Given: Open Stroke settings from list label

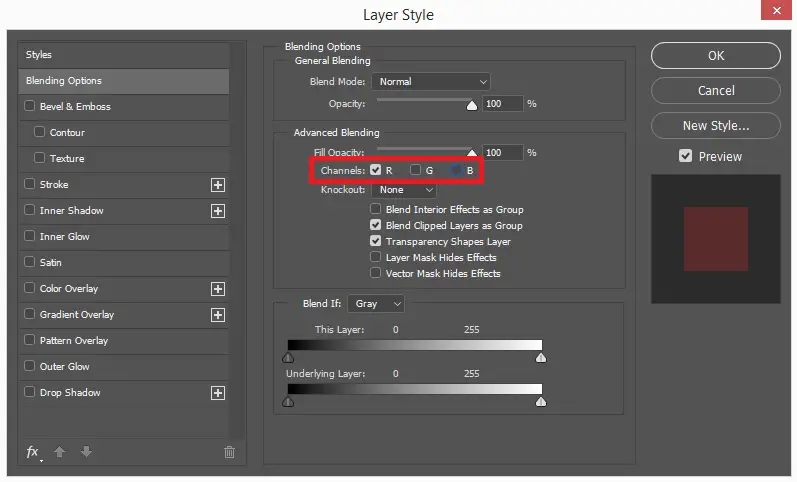Looking at the screenshot, I should (x=54, y=185).
